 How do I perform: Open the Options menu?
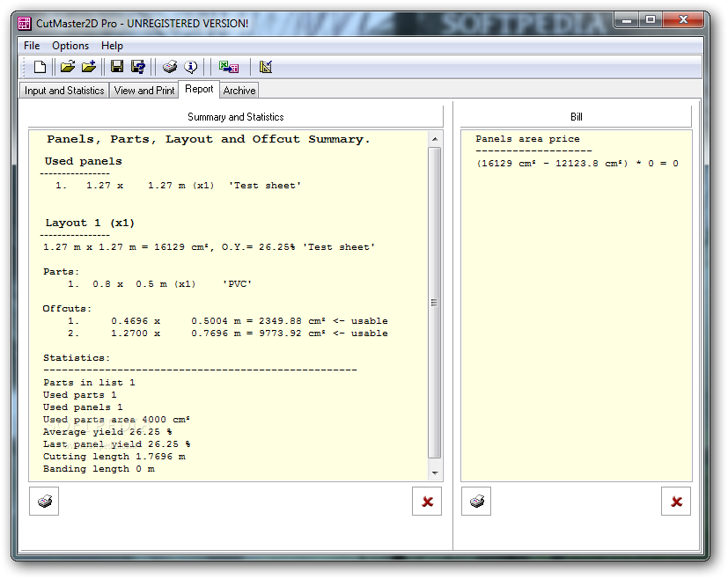[x=70, y=46]
